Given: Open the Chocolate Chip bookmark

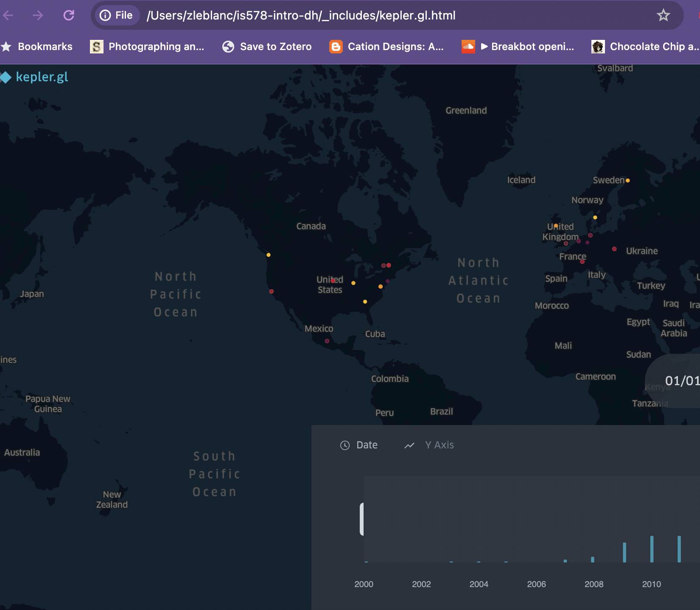Looking at the screenshot, I should tap(645, 47).
